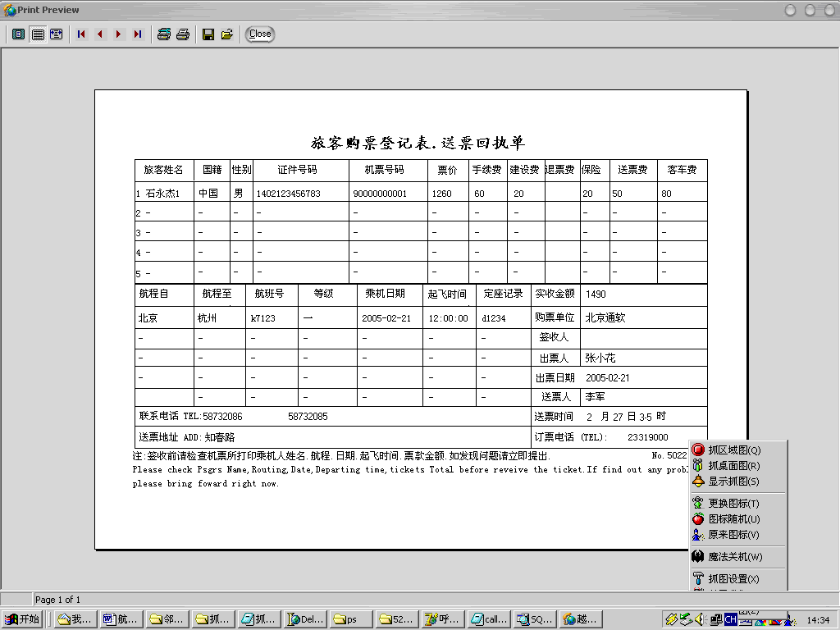
Task: Click booking phone 23319000
Action: 648,437
